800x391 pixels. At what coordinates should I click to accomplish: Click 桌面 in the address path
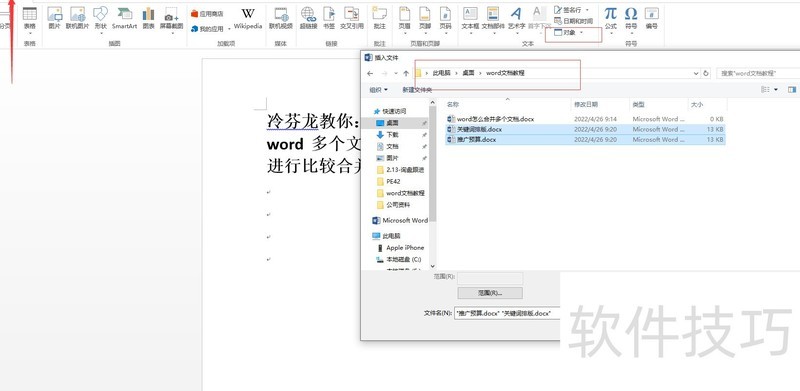pos(468,73)
